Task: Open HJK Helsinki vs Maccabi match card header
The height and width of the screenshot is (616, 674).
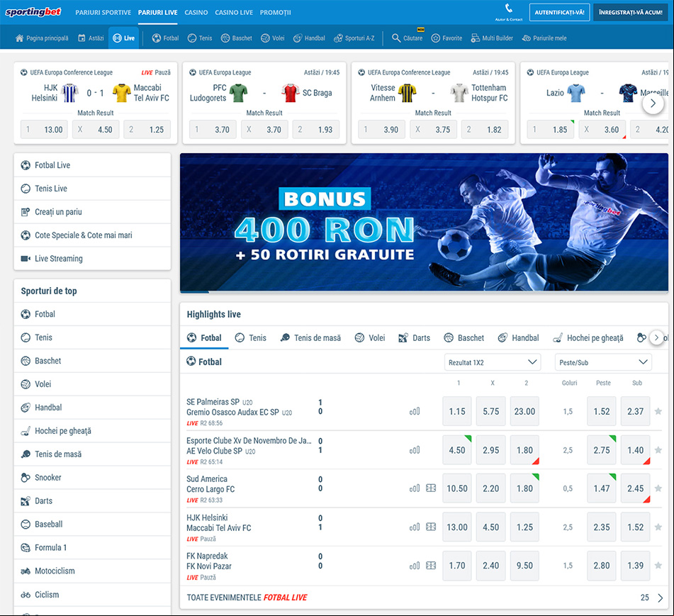Action: click(x=96, y=72)
